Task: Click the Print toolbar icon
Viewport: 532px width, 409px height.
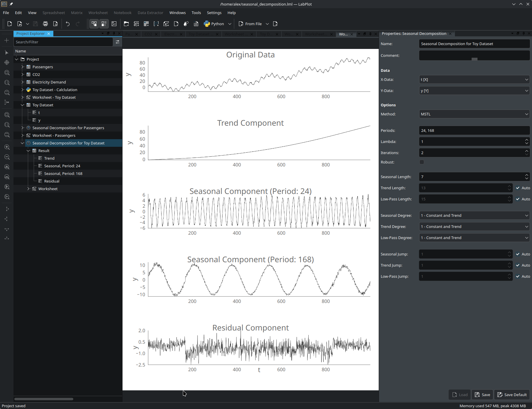Action: (x=45, y=24)
